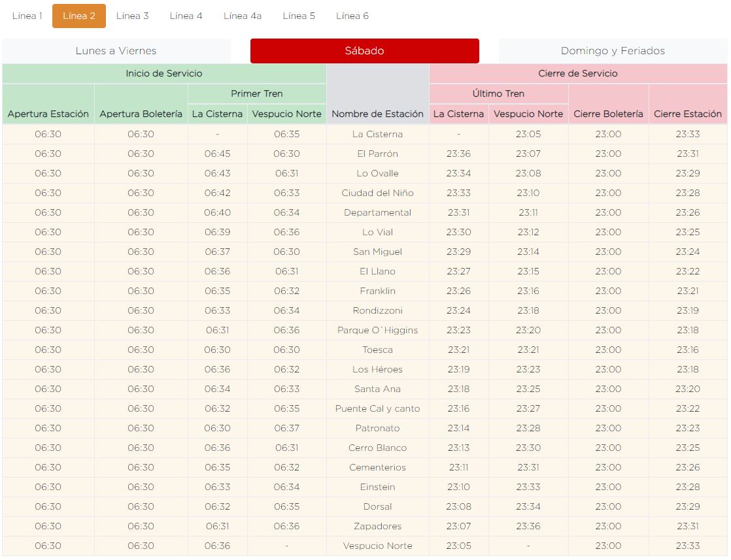Image resolution: width=731 pixels, height=560 pixels.
Task: Click 06:37 first train for Patronato
Action: tap(287, 428)
